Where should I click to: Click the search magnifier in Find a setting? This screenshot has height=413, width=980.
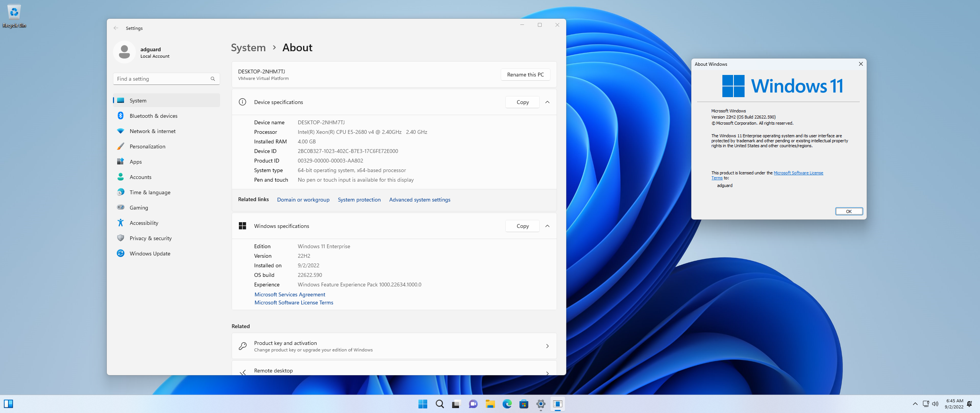(213, 79)
